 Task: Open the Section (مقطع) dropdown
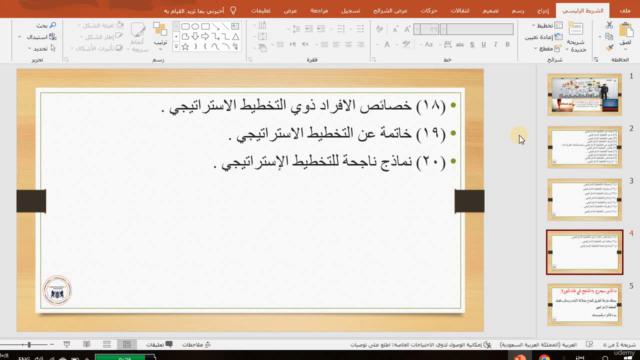pyautogui.click(x=547, y=49)
